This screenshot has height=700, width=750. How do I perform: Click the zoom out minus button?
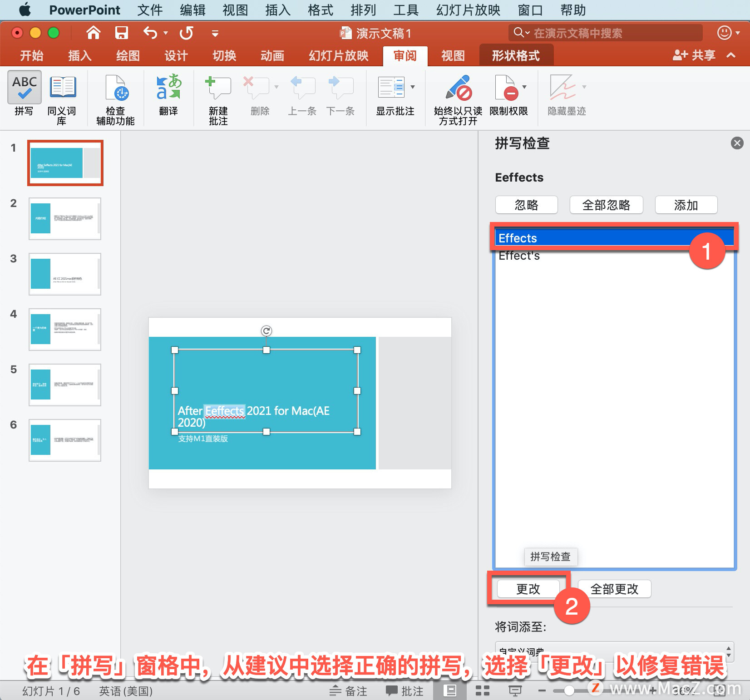click(542, 691)
